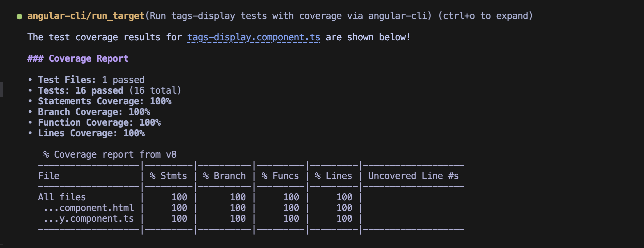Expand output via the ctrl+o to expand hint
This screenshot has width=644, height=248.
485,16
